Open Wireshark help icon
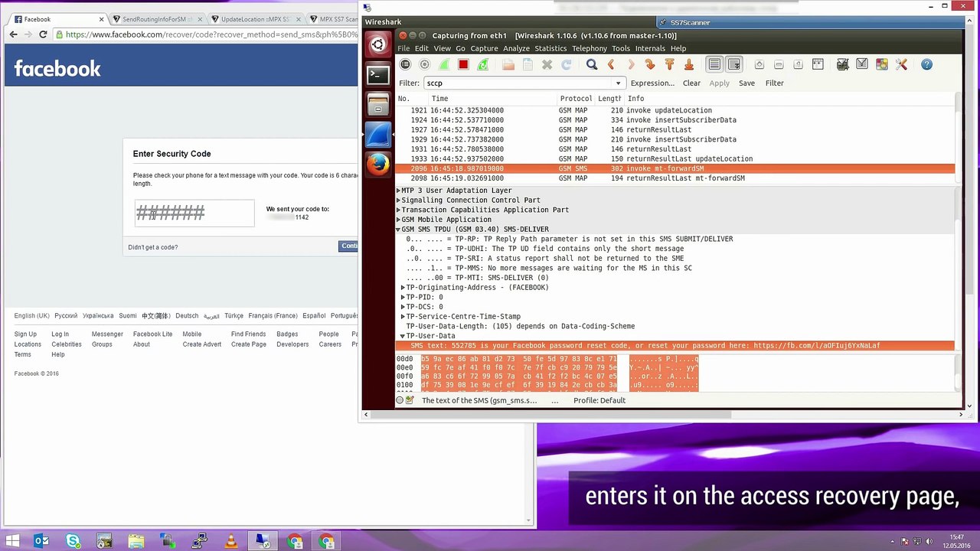This screenshot has width=980, height=551. coord(926,65)
